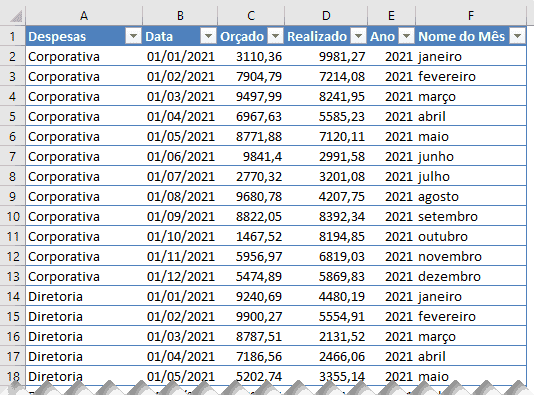Screen dimensions: 534x395
Task: Select column B header
Action: click(x=180, y=15)
